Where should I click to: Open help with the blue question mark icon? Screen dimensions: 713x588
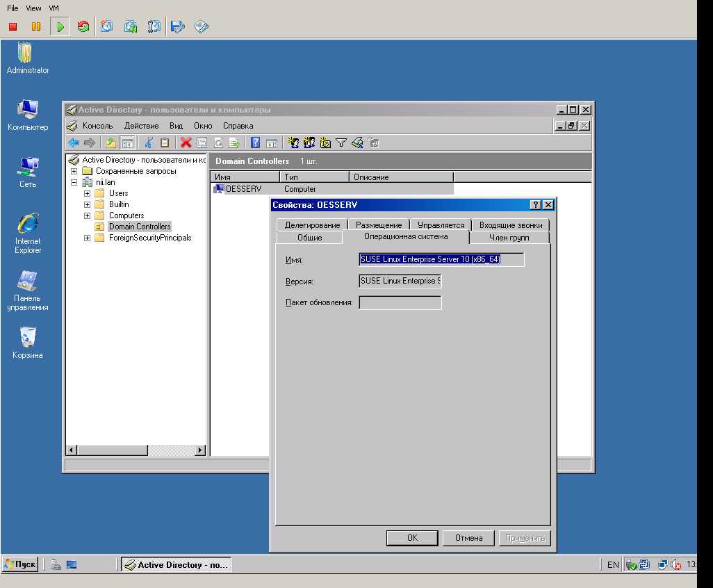(256, 142)
